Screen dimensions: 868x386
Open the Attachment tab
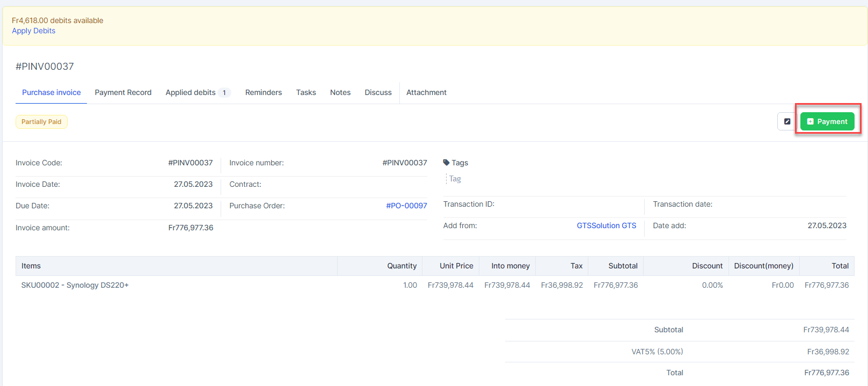[426, 92]
